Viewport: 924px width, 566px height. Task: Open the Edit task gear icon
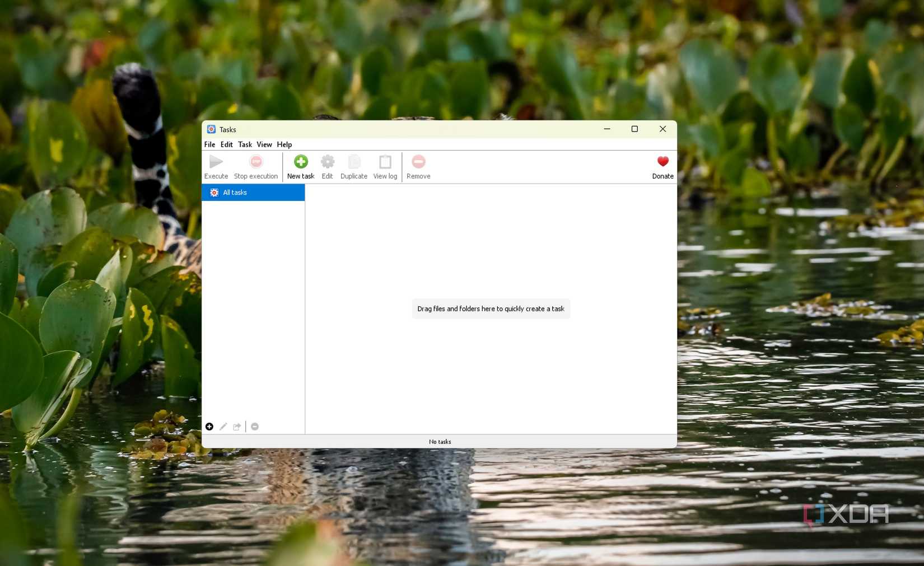click(327, 161)
